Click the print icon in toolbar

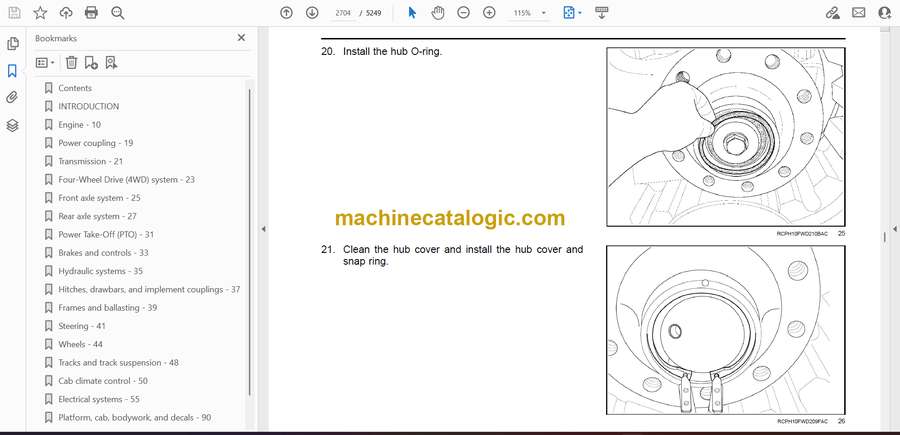[92, 13]
